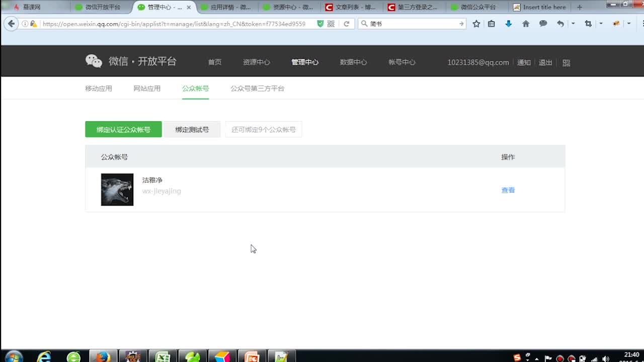Switch to the Insert title here tab
The image size is (644, 362).
click(x=540, y=7)
